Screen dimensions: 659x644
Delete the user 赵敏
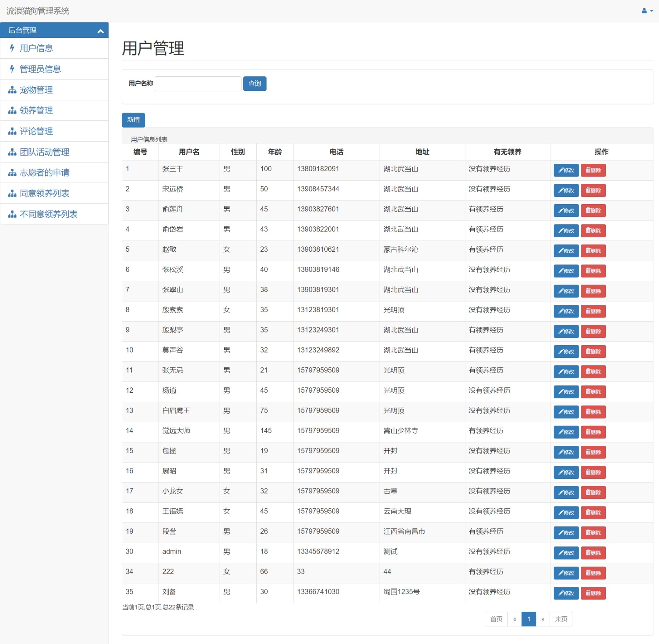click(593, 251)
